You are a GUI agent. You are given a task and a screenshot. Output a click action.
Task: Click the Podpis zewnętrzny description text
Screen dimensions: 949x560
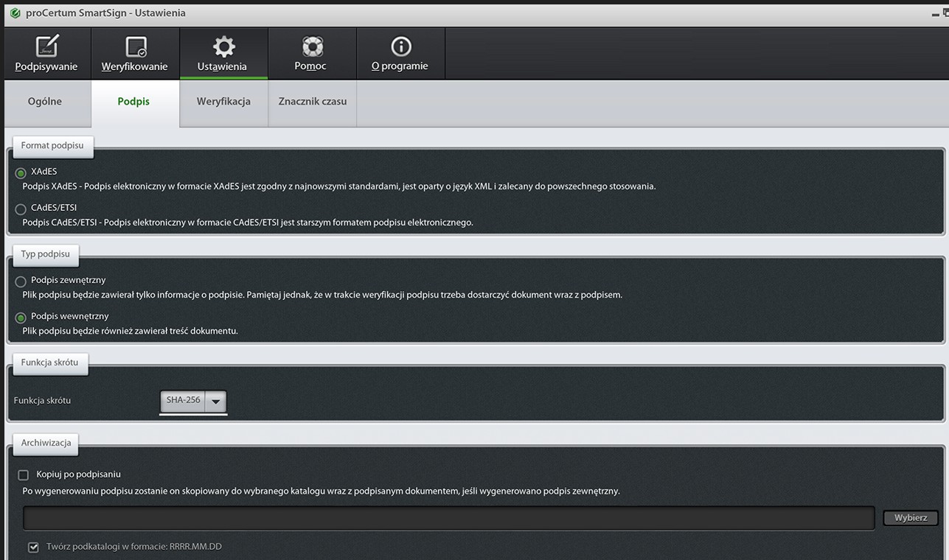pyautogui.click(x=322, y=295)
